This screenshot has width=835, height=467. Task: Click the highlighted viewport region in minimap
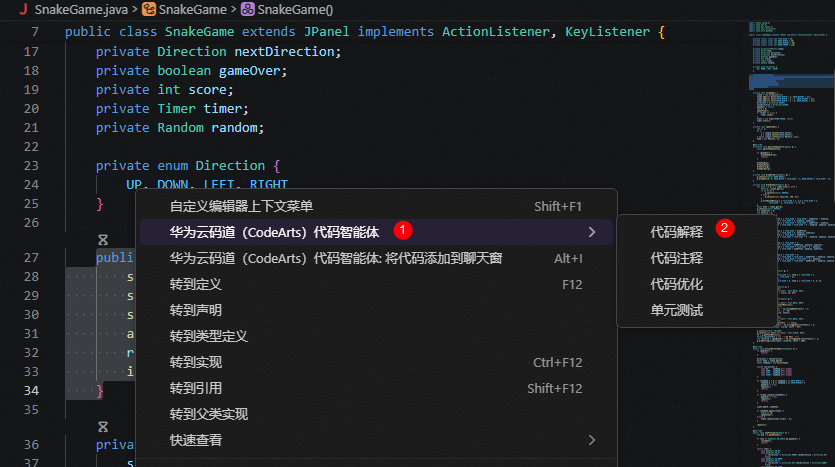[x=791, y=81]
